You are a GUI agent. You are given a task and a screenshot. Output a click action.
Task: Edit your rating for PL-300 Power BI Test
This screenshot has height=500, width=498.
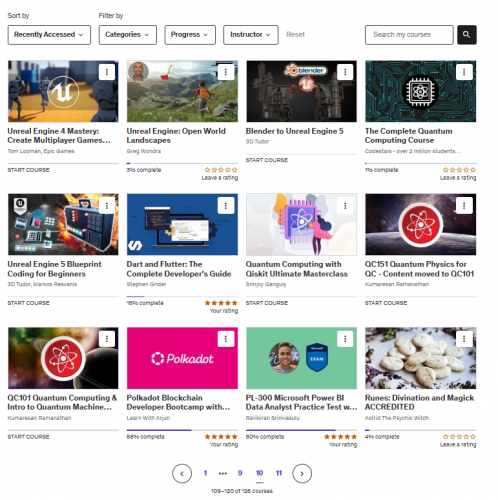coord(343,445)
